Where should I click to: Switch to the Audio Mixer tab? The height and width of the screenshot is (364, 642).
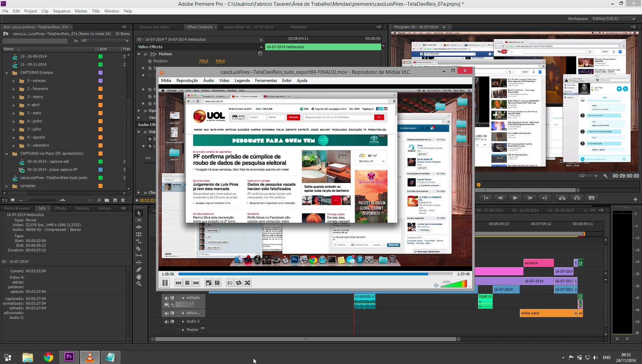(x=248, y=27)
